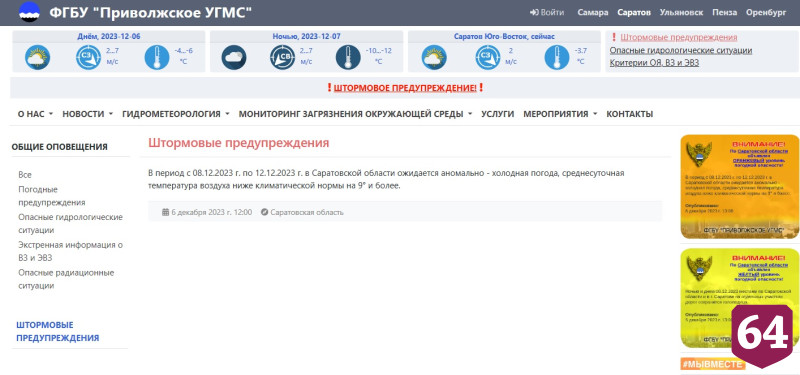This screenshot has height=375, width=800.
Task: Expand the НОВОСТИ dropdown menu
Action: click(x=87, y=114)
